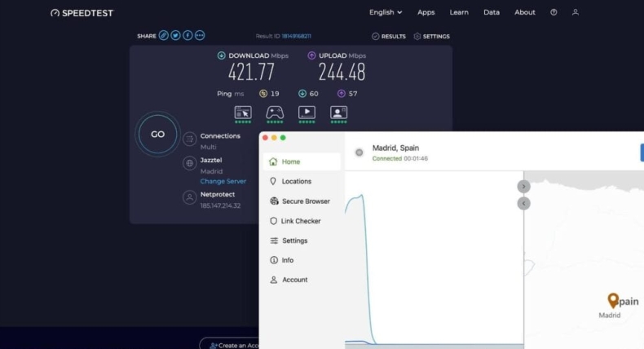
Task: Click the Netprotect provider user icon
Action: [x=189, y=197]
